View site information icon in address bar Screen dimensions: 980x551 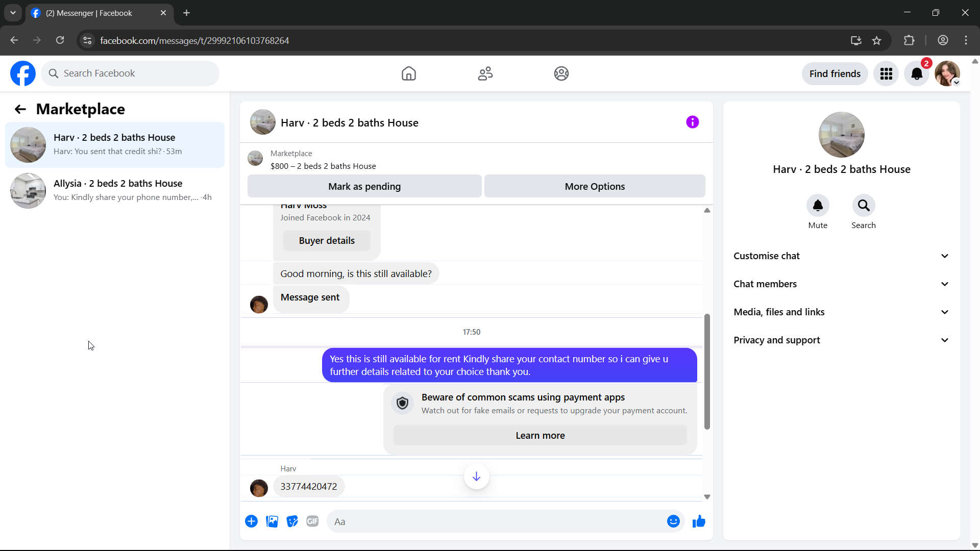[x=87, y=40]
